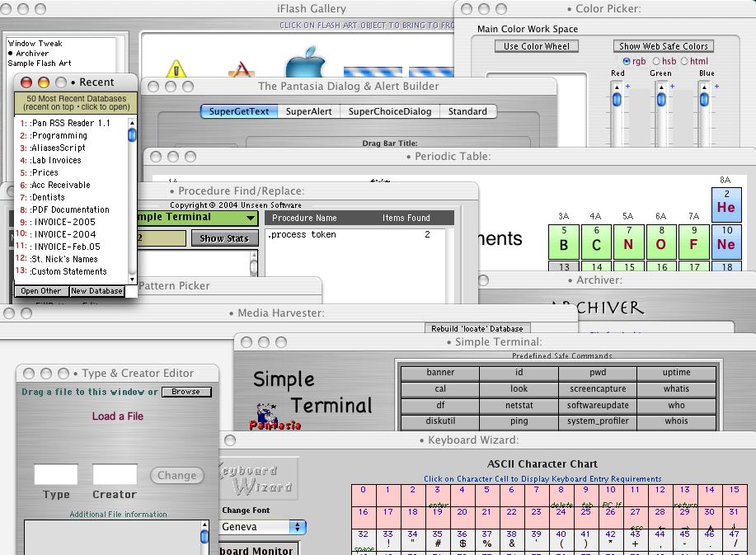
Task: Click ASCII chart cell 36 '$'
Action: coord(463,539)
